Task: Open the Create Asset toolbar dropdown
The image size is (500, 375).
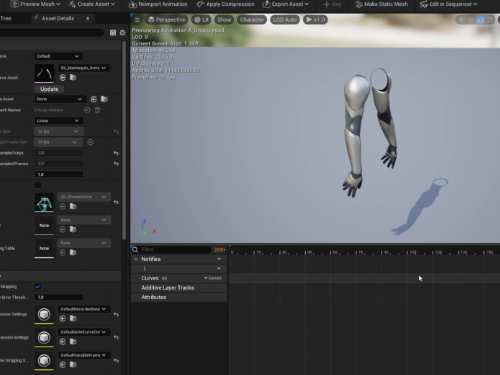Action: [92, 4]
